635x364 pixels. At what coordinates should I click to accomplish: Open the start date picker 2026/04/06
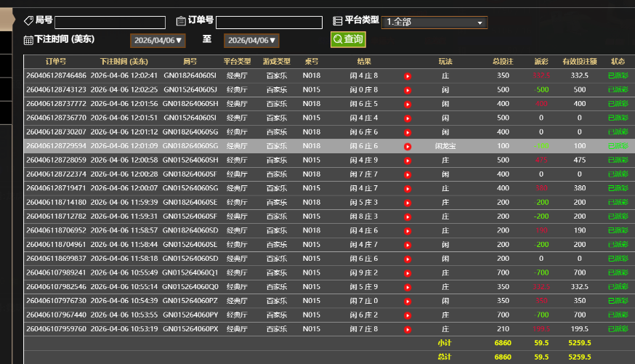158,41
